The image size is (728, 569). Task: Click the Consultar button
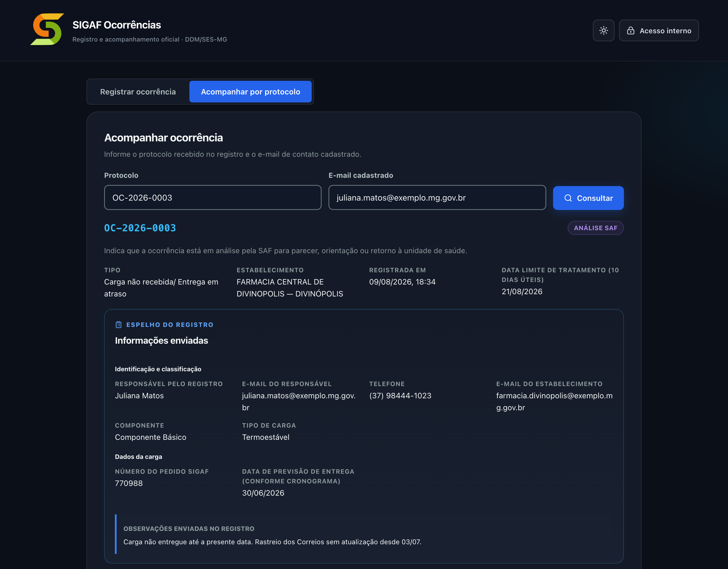[588, 198]
